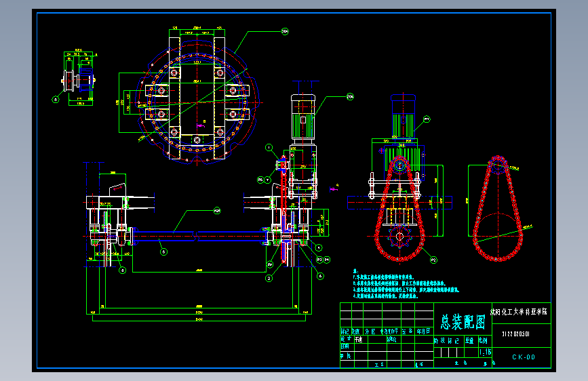
Task: Select part balloon number 1
Action: [269, 147]
